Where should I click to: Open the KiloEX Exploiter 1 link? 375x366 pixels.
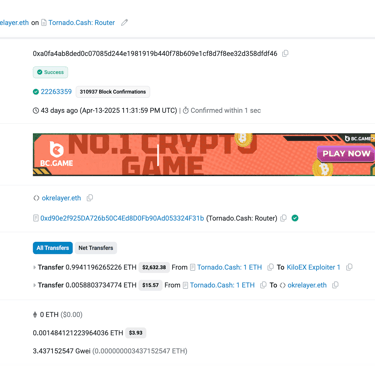(x=313, y=267)
